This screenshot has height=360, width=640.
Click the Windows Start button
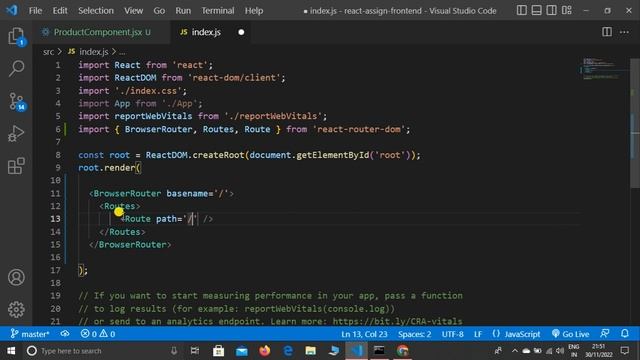pyautogui.click(x=11, y=351)
